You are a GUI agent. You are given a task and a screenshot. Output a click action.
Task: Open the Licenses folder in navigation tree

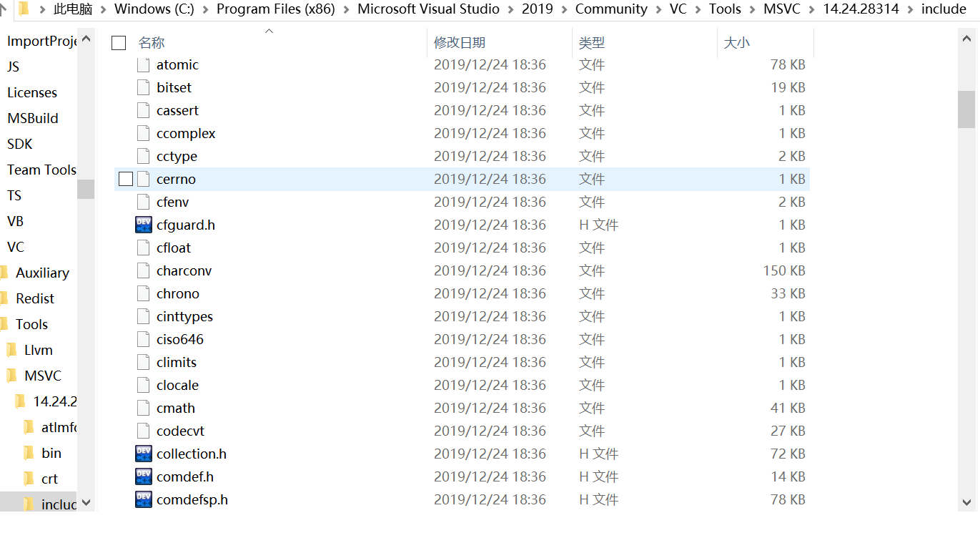[32, 92]
